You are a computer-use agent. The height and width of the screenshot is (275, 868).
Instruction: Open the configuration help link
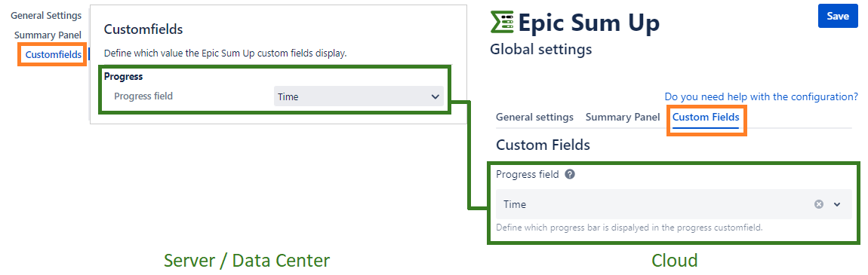(761, 96)
